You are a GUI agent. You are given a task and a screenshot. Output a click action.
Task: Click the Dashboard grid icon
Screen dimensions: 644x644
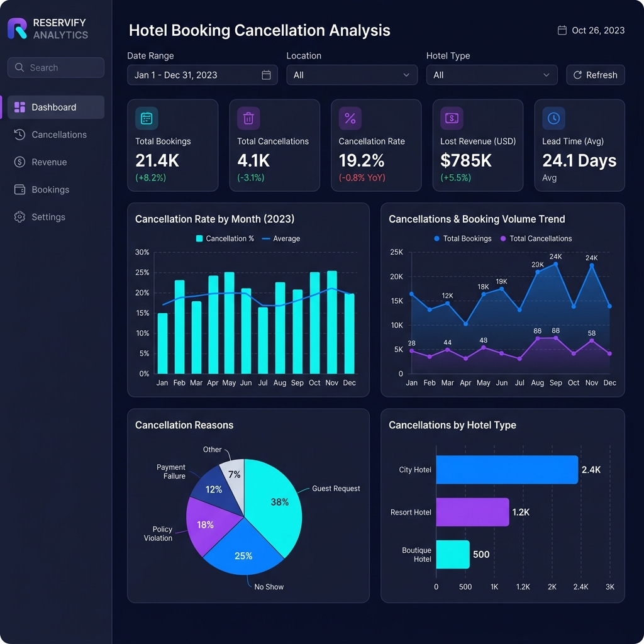coord(19,107)
